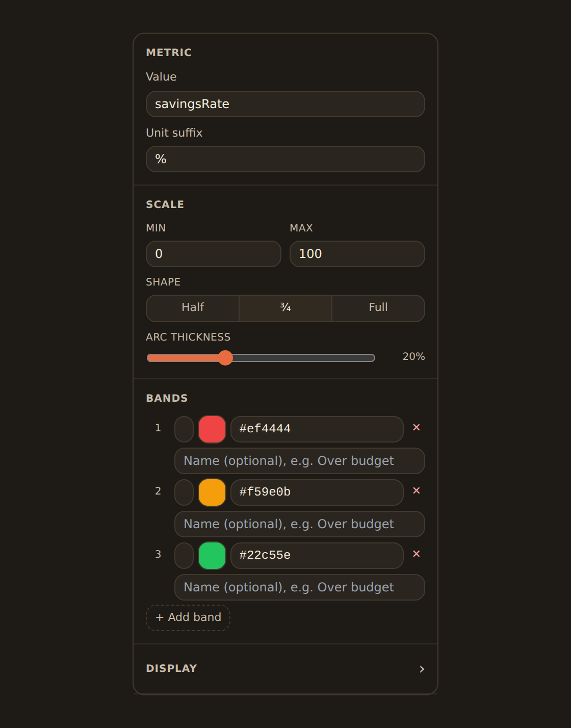This screenshot has width=571, height=728.
Task: Click the 20% thickness value
Action: 413,356
